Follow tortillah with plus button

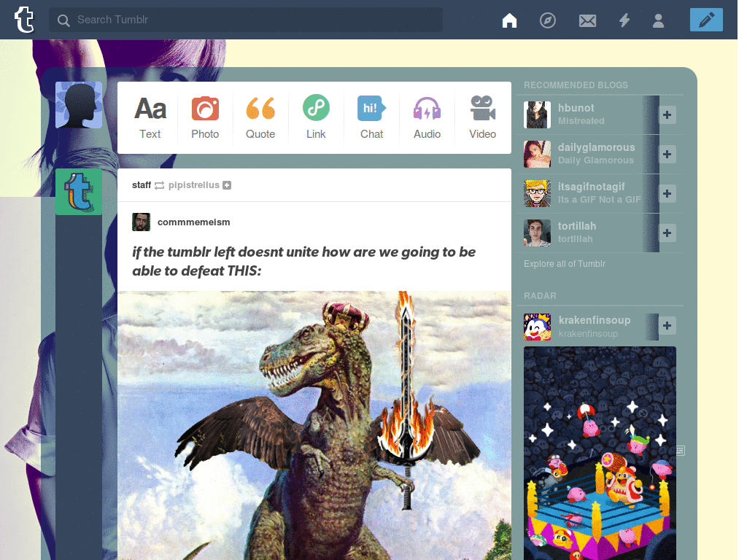click(x=667, y=233)
